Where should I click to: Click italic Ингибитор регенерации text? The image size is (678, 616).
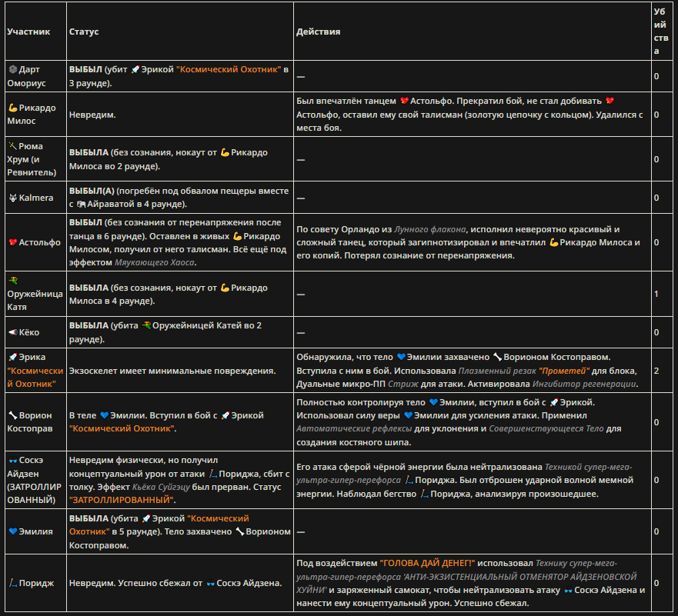pos(584,384)
